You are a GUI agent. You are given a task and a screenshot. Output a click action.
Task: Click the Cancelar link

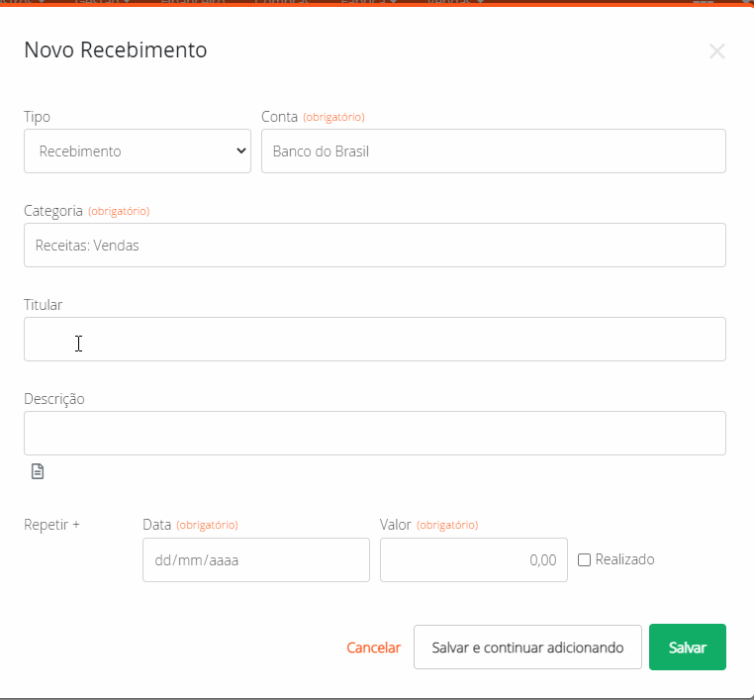[373, 648]
